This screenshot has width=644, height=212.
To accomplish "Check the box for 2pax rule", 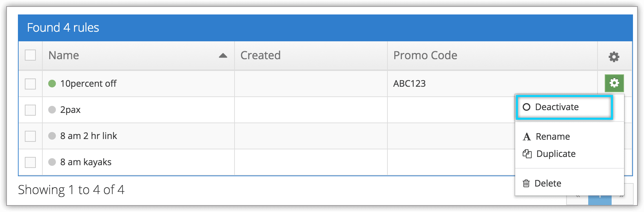I will coord(30,110).
